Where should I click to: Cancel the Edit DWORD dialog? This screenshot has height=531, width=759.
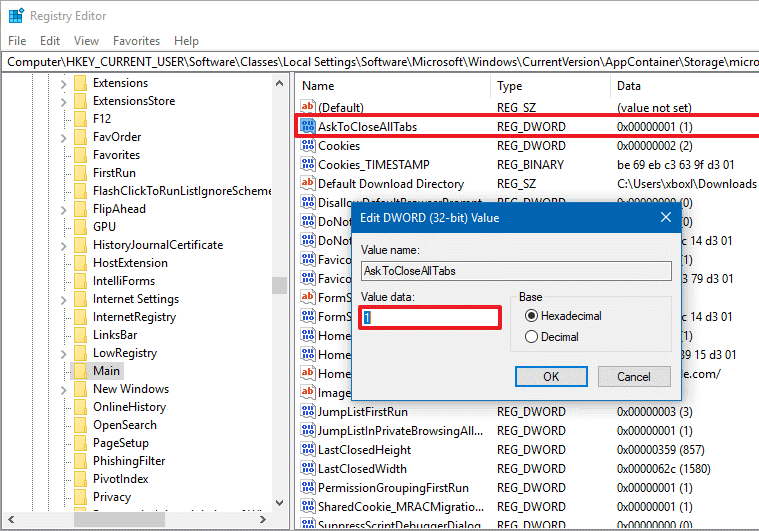pyautogui.click(x=634, y=377)
